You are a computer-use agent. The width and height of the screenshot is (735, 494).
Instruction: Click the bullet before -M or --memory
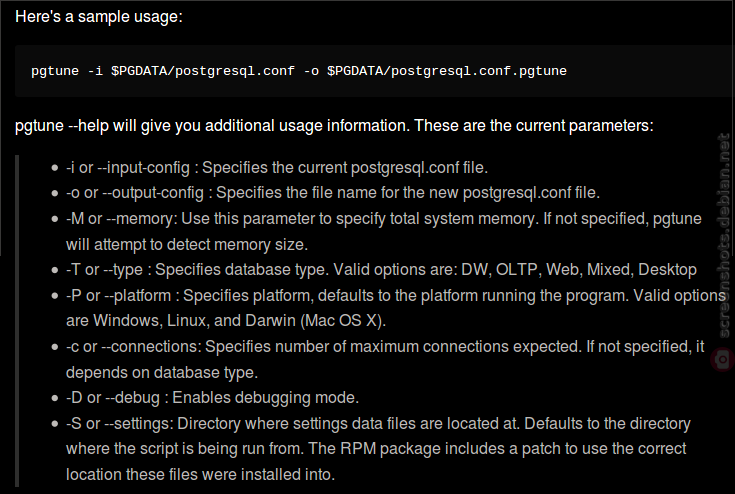(55, 219)
